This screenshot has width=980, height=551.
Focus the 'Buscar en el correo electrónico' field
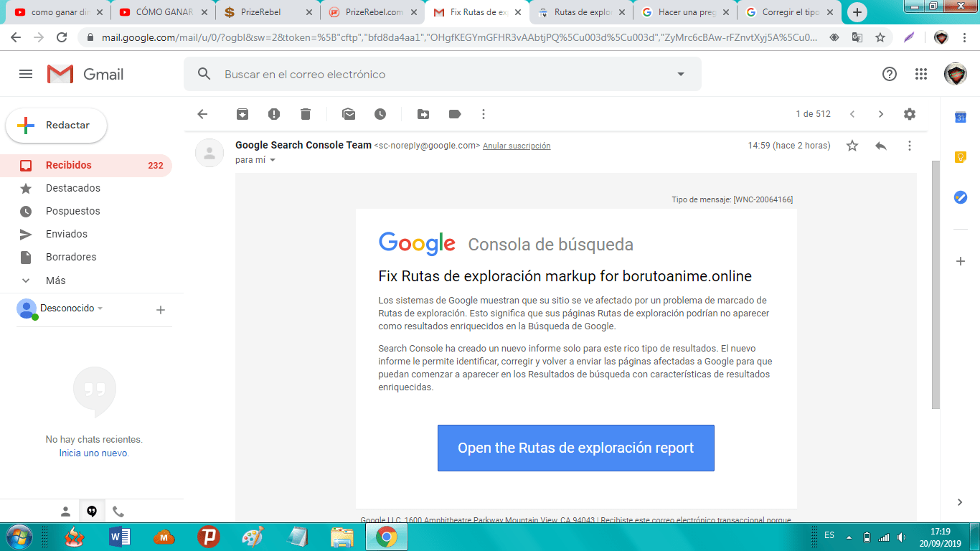coord(443,74)
